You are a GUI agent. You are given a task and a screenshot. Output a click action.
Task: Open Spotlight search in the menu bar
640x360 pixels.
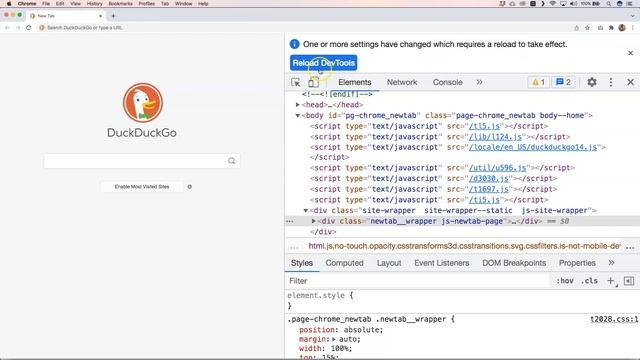tap(609, 4)
